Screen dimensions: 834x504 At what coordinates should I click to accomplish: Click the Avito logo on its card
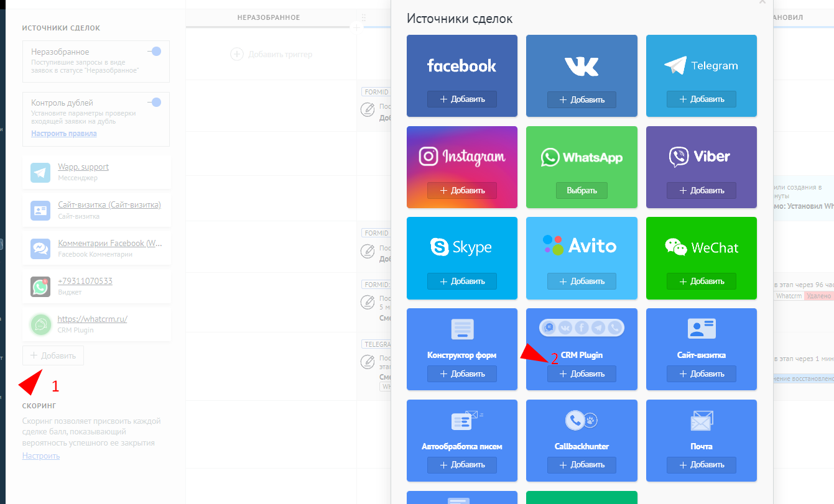coord(579,245)
